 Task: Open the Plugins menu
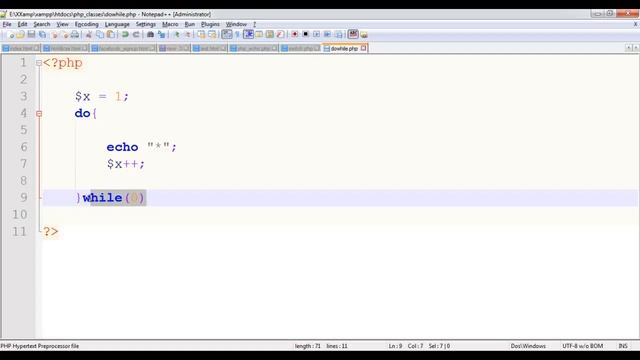click(210, 24)
